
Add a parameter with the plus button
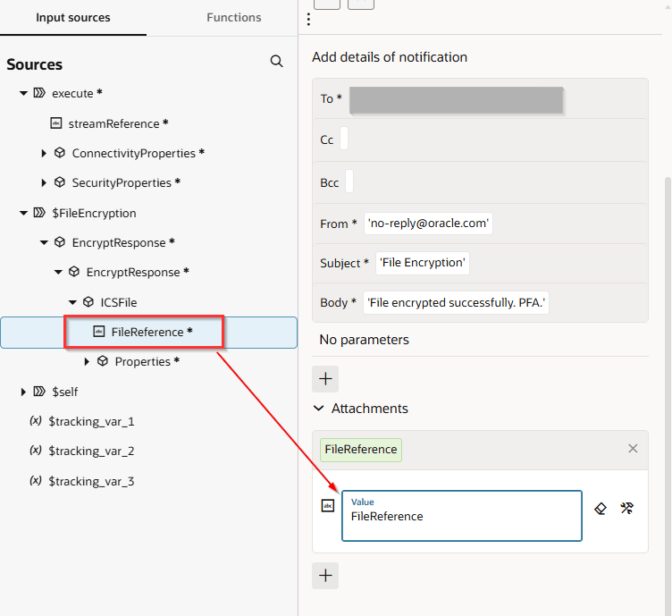(325, 379)
